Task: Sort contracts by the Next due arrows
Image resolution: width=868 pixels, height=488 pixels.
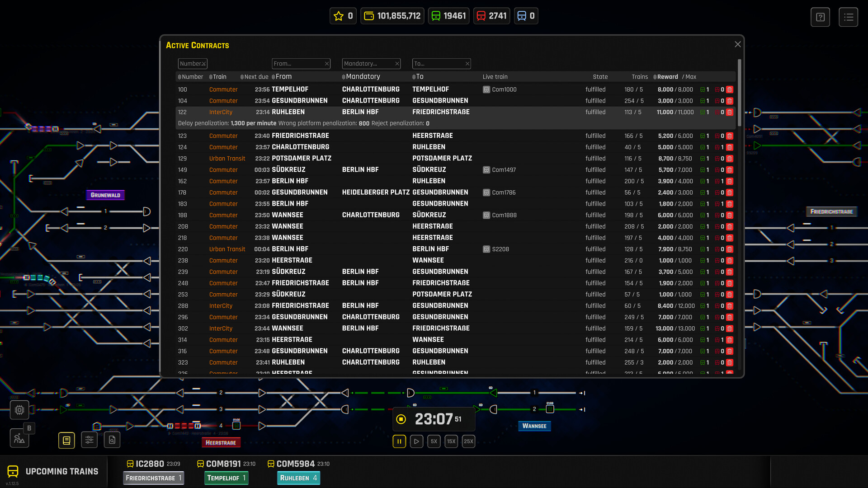Action: coord(242,76)
